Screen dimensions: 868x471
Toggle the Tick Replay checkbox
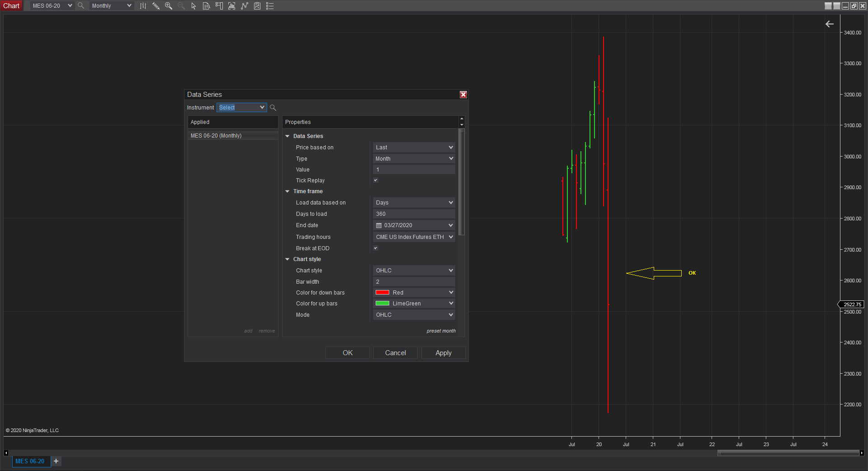(x=376, y=181)
